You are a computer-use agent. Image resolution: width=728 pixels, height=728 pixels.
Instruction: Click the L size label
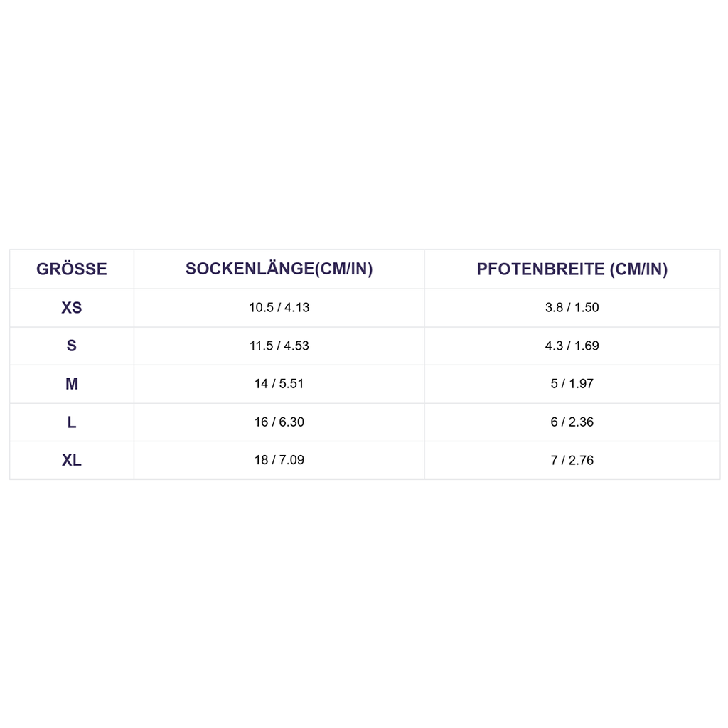pos(72,422)
